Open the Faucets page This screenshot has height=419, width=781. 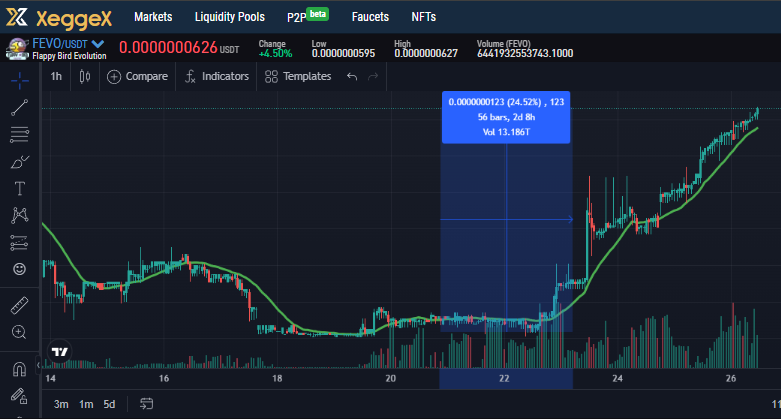370,17
